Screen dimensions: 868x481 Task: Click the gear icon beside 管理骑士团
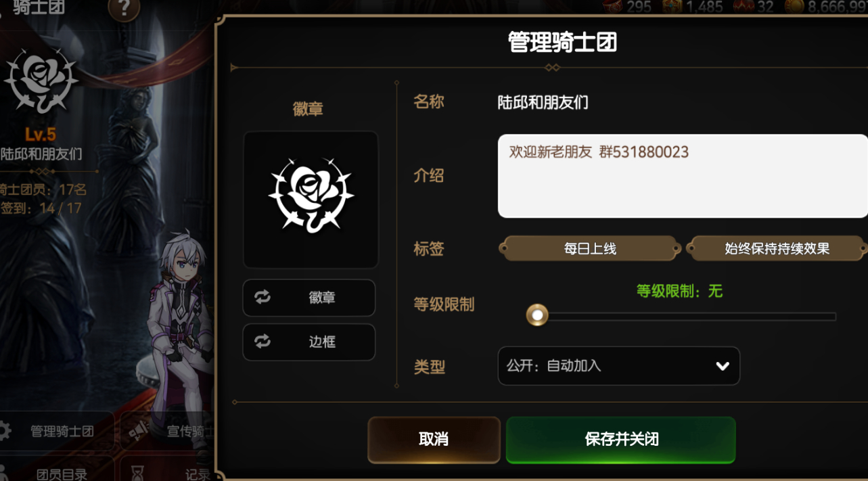4,430
